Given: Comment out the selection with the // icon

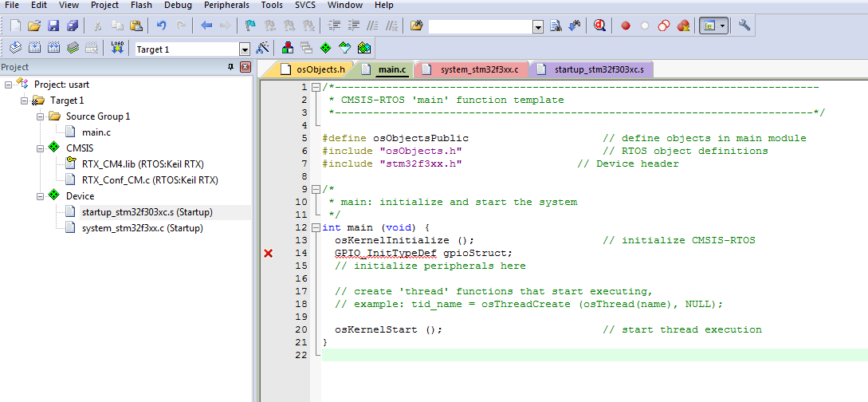Looking at the screenshot, I should point(372,26).
